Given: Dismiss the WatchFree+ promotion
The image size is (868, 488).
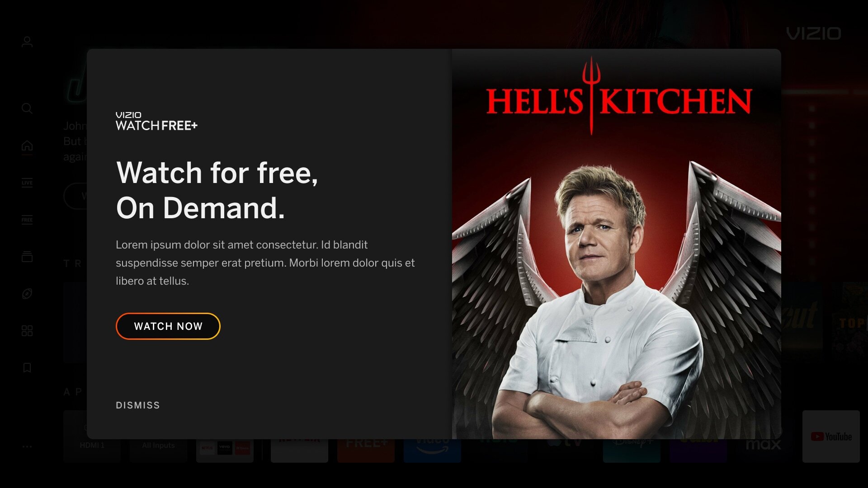Looking at the screenshot, I should tap(138, 405).
